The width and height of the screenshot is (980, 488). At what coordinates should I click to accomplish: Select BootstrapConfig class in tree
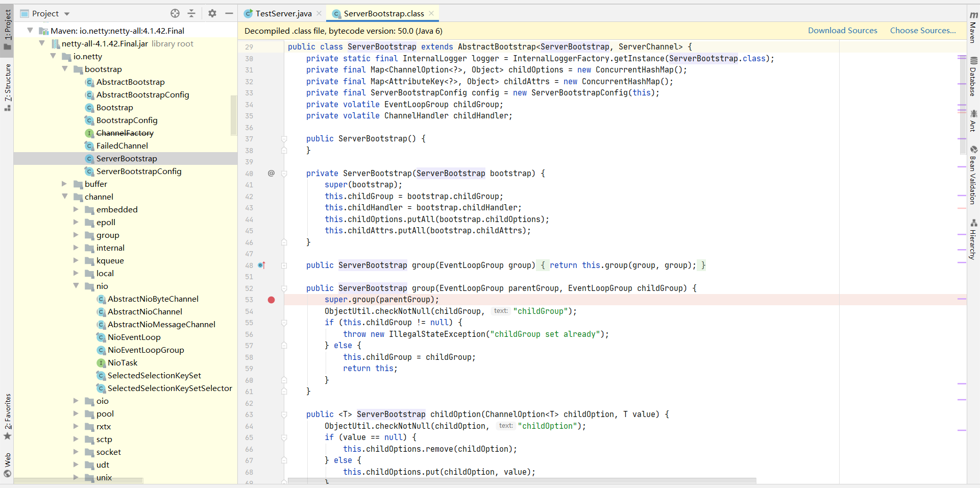[x=127, y=120]
